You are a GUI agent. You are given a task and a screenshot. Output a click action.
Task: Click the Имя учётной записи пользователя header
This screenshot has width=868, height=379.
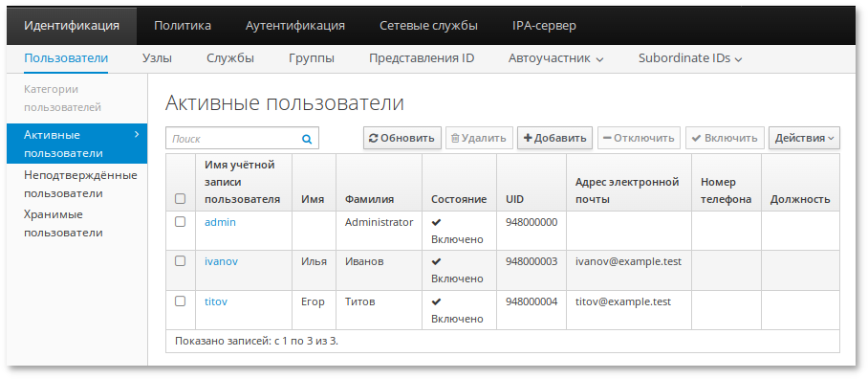pyautogui.click(x=243, y=182)
